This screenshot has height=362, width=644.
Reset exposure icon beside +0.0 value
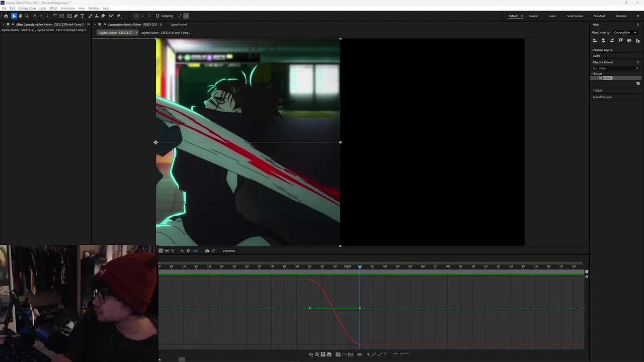click(x=188, y=251)
